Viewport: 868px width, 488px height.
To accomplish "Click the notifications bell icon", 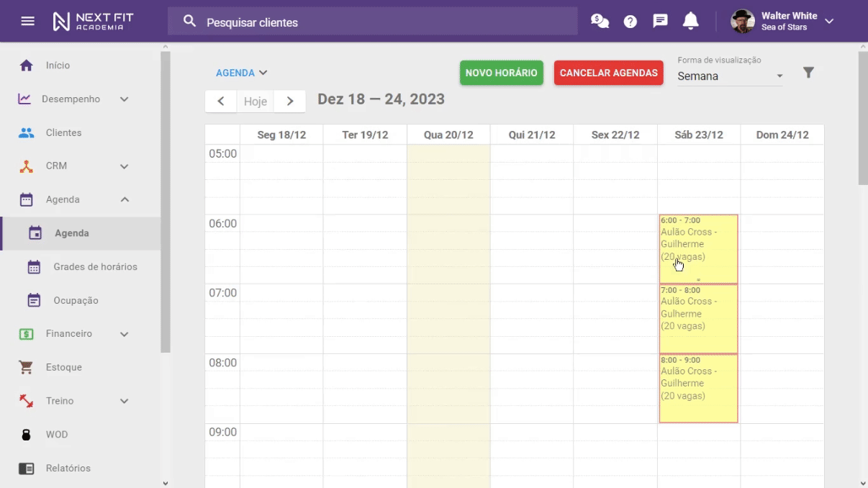I will [690, 21].
